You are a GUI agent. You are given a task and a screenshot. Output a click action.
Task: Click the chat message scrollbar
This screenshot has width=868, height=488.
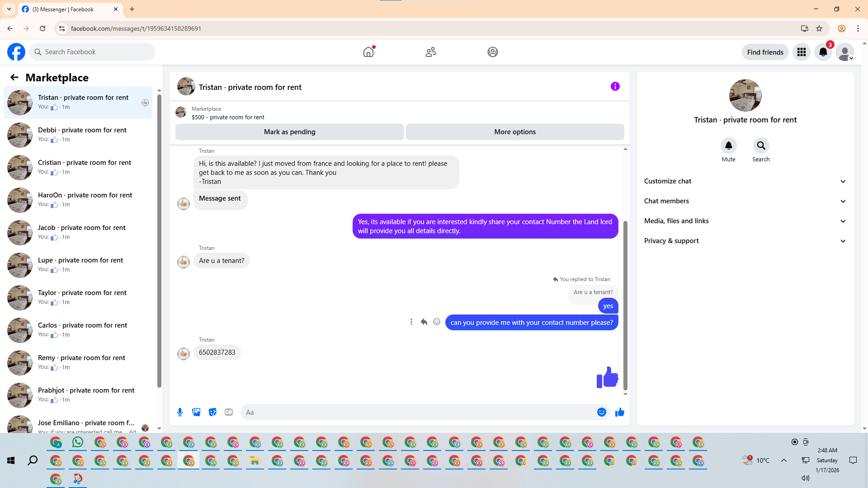click(x=625, y=305)
